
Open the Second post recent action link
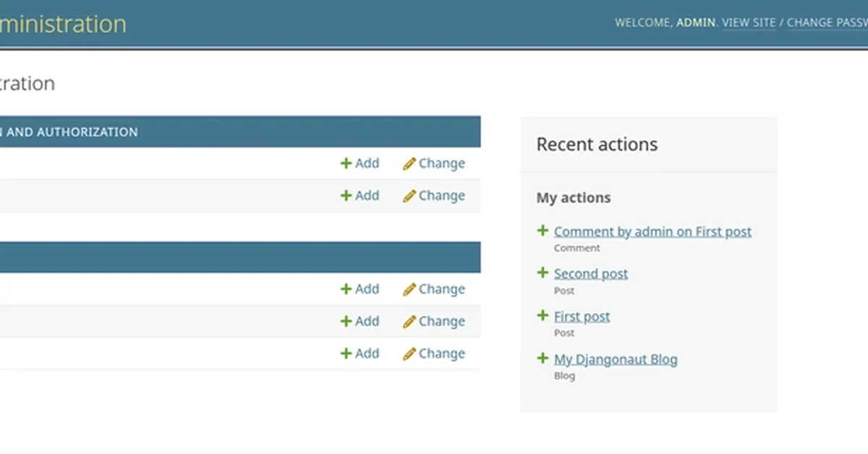click(590, 273)
